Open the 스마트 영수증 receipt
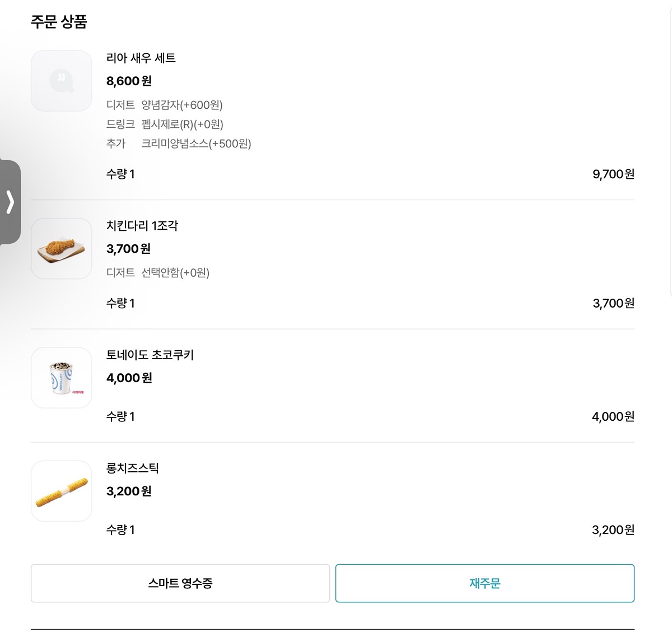The height and width of the screenshot is (636, 672). (x=180, y=583)
